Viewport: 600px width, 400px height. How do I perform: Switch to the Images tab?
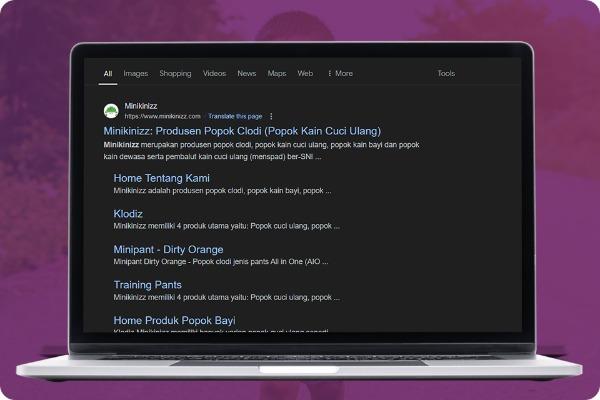[x=135, y=73]
